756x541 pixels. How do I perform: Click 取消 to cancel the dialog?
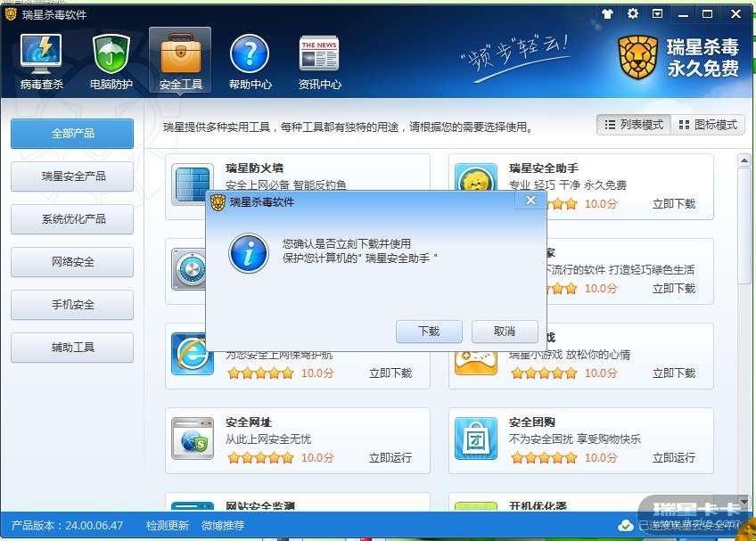505,332
